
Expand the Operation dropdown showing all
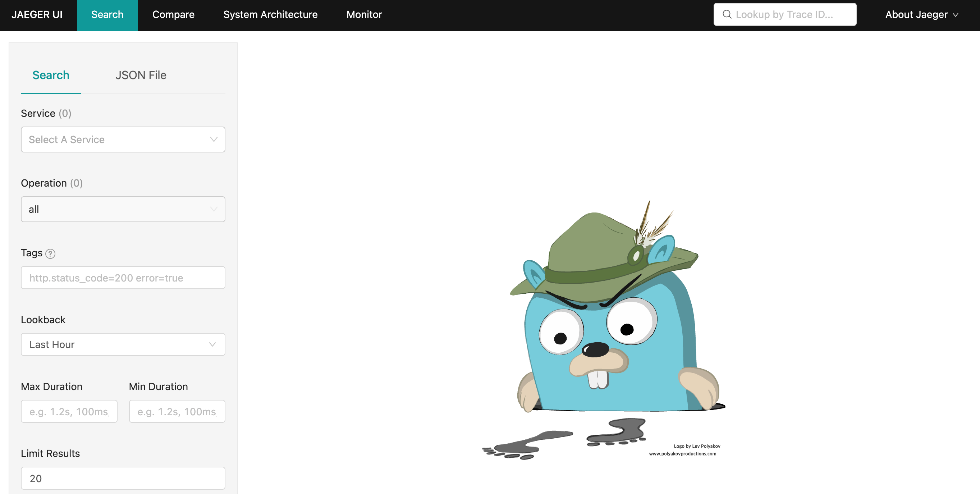[123, 209]
